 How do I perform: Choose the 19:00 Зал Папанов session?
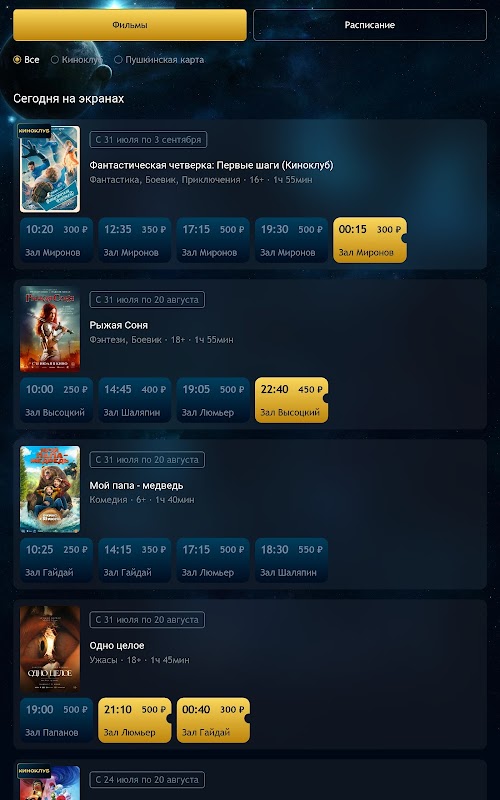(56, 720)
